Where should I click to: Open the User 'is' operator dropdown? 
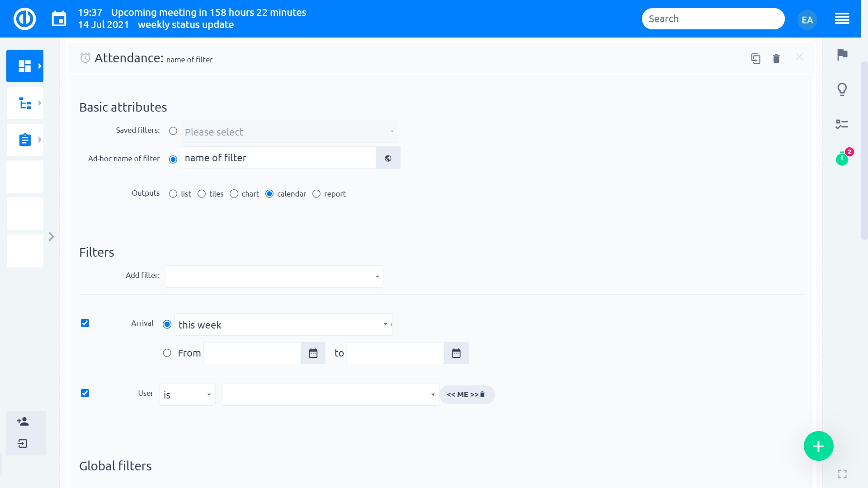click(188, 395)
